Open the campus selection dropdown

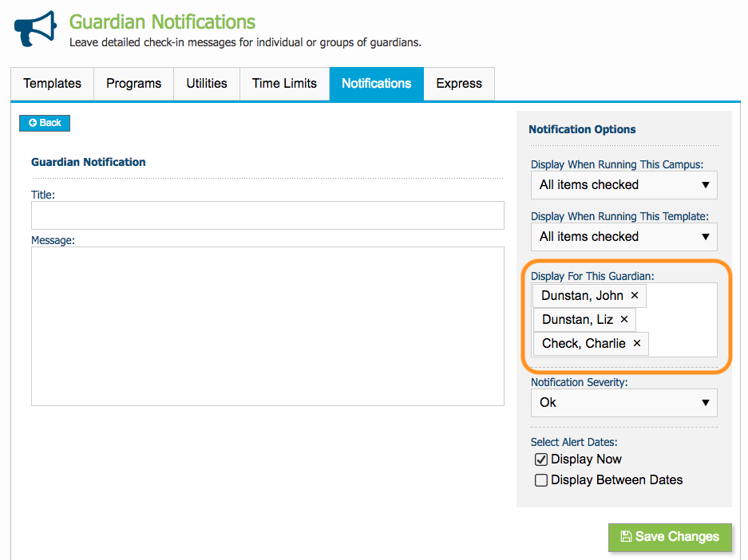[x=624, y=185]
